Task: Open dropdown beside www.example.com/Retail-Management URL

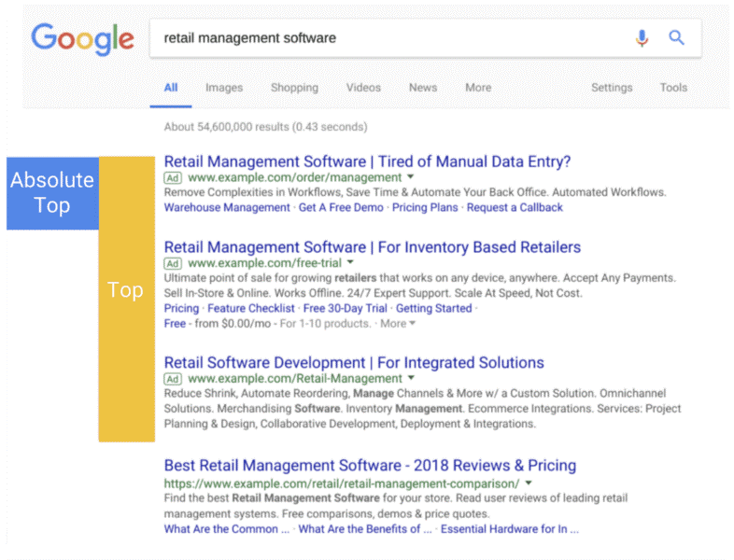Action: point(411,379)
